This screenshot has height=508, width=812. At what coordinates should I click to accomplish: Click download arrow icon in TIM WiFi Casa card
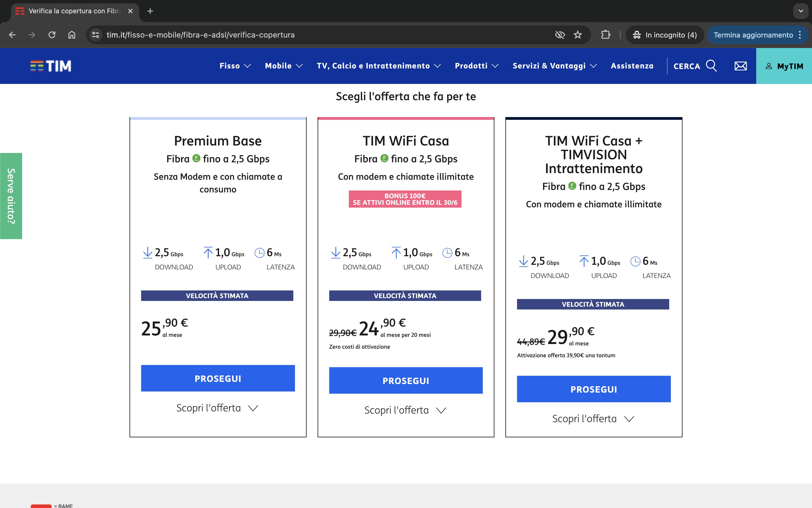tap(335, 253)
